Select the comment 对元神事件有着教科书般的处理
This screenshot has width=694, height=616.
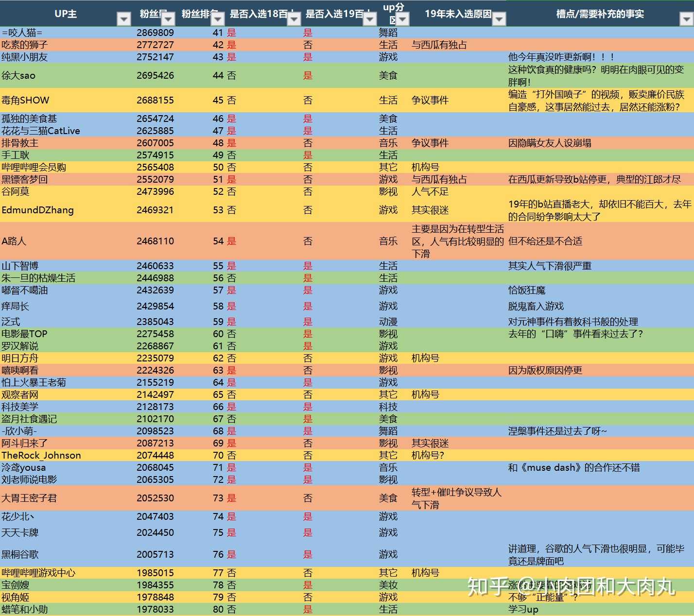573,322
